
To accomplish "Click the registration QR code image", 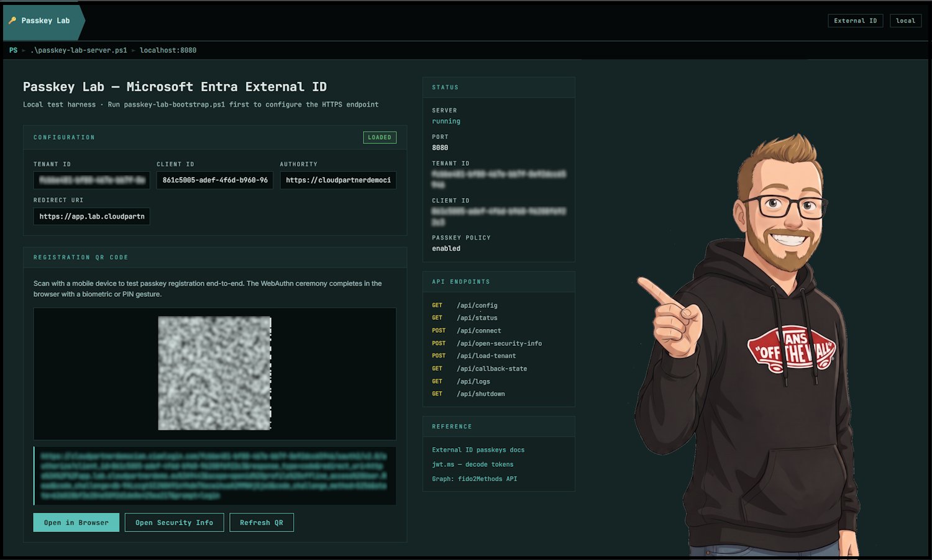I will 214,373.
